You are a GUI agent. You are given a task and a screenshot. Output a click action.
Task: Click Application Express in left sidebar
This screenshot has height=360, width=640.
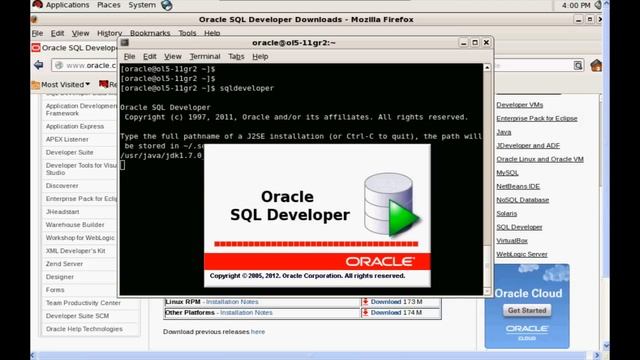click(75, 127)
